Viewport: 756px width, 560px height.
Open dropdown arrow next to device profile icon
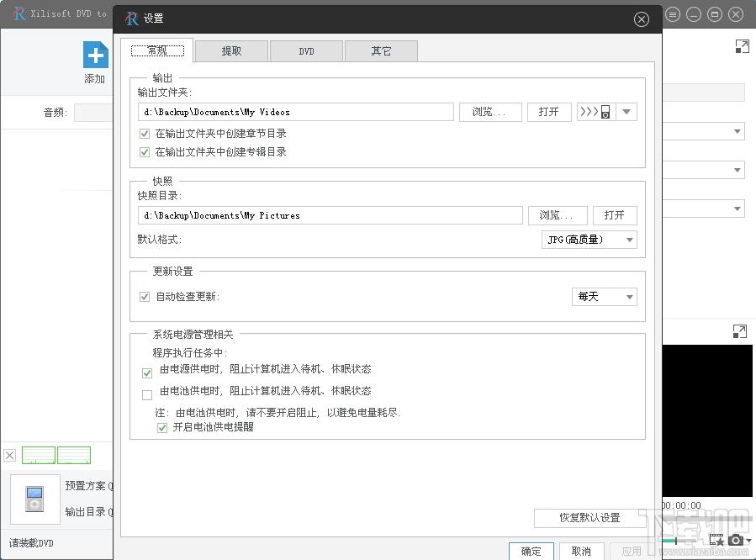[626, 112]
